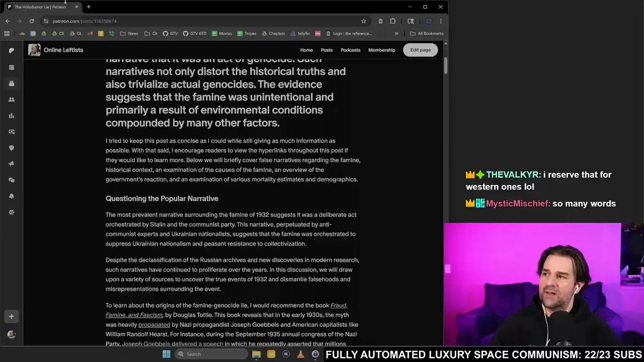This screenshot has width=644, height=362.
Task: Reload the page
Action: point(31,21)
